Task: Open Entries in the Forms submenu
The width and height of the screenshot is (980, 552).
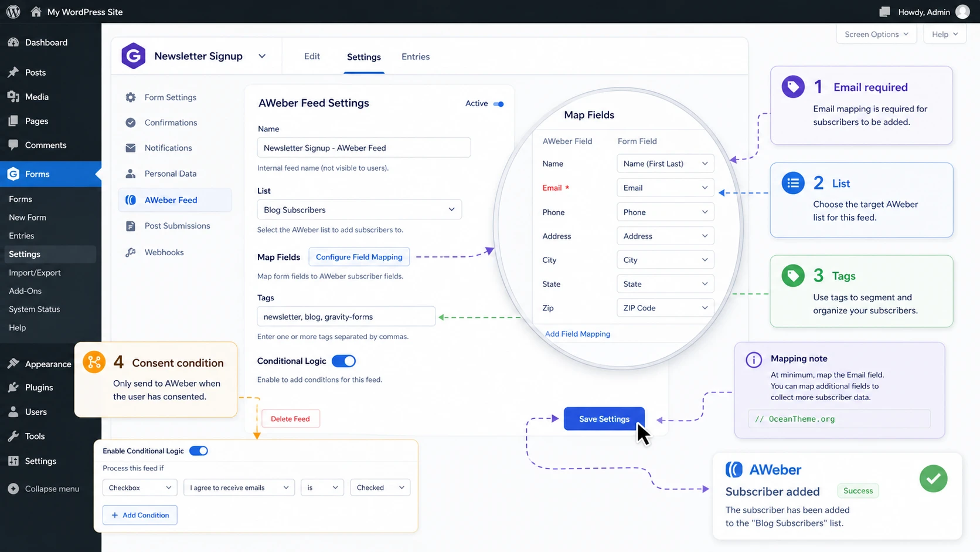Action: pyautogui.click(x=22, y=236)
